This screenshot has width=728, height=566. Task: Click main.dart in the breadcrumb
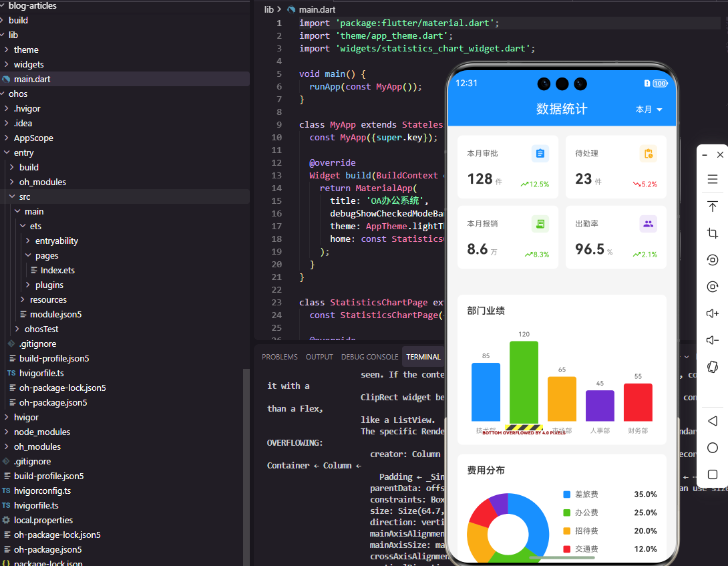pyautogui.click(x=317, y=9)
